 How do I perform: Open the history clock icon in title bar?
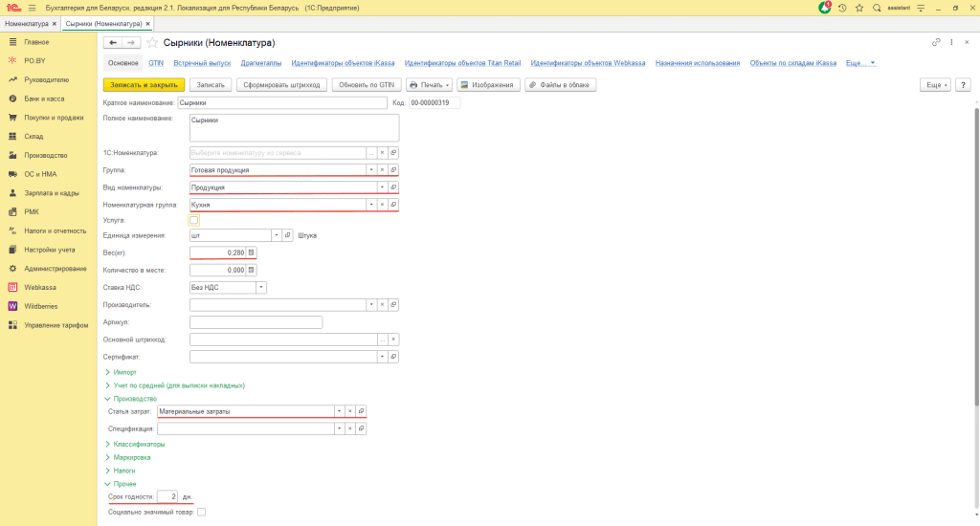(x=842, y=8)
